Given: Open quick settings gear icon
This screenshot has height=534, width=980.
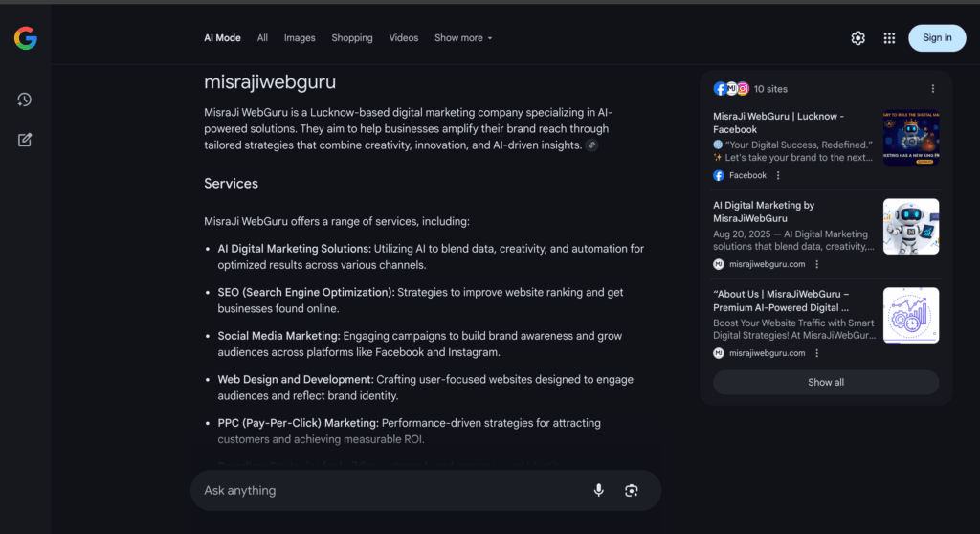Looking at the screenshot, I should coord(858,38).
